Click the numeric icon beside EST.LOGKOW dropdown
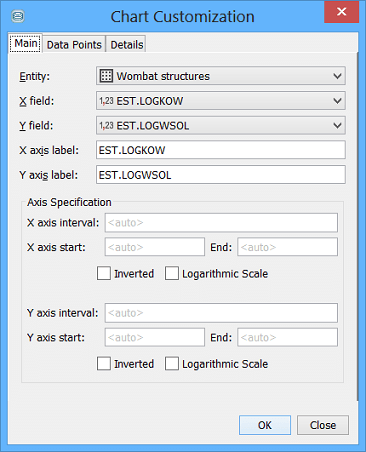Image resolution: width=366 pixels, height=452 pixels. tap(106, 101)
